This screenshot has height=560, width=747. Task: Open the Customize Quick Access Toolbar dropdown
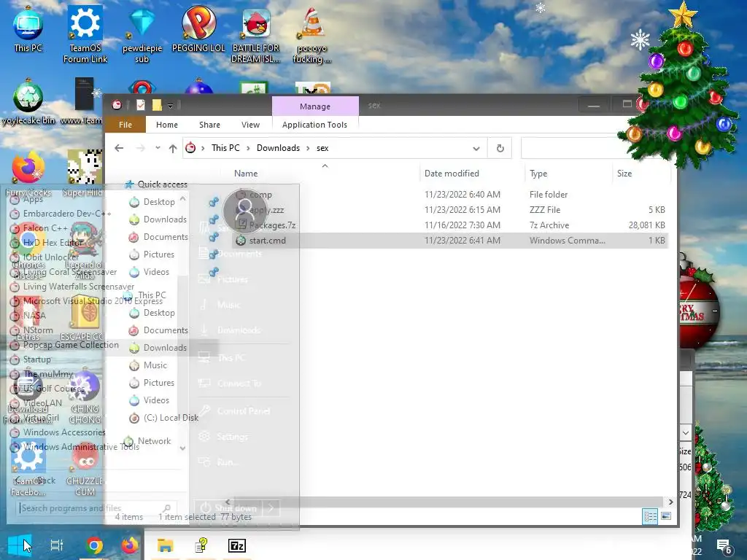[x=170, y=106]
